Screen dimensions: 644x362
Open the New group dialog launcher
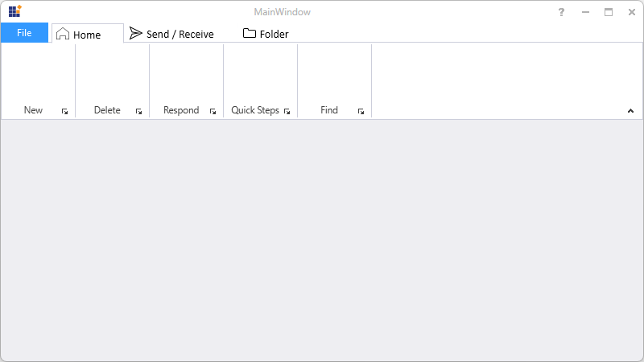65,112
